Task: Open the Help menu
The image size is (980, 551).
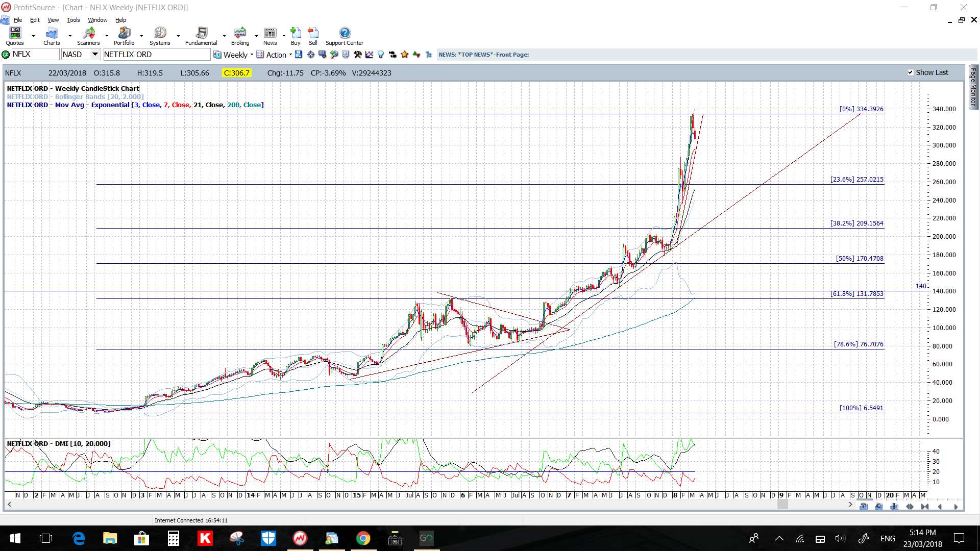Action: [x=121, y=20]
